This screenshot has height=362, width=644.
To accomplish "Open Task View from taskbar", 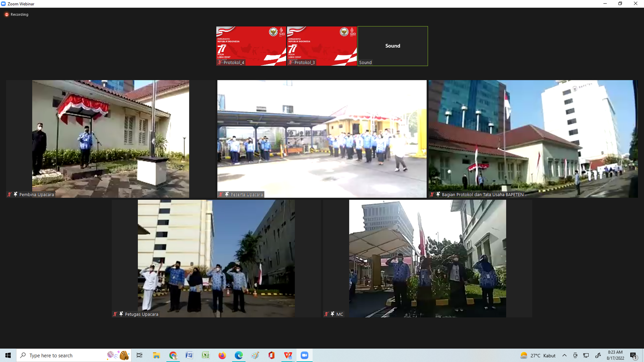I will point(139,355).
